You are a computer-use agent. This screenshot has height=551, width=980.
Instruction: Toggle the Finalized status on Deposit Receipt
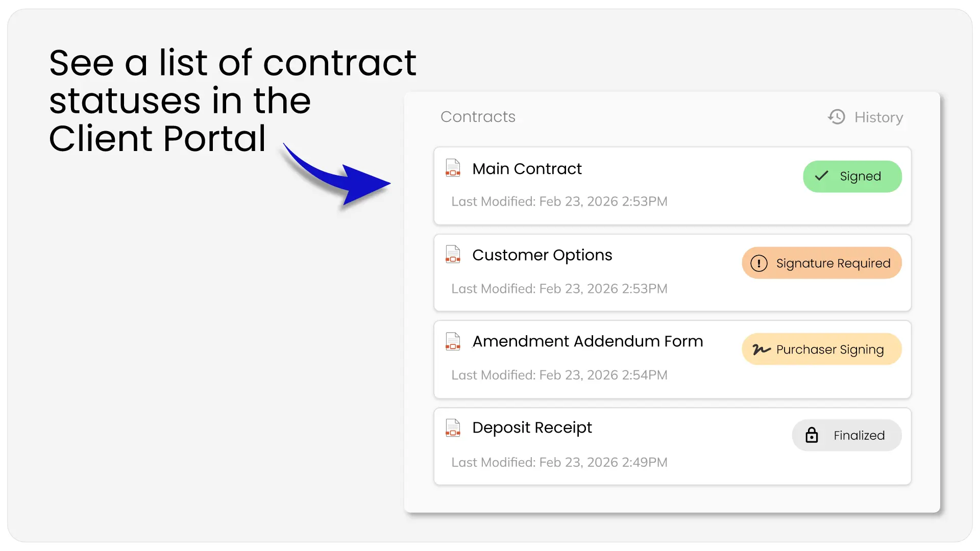pos(846,435)
